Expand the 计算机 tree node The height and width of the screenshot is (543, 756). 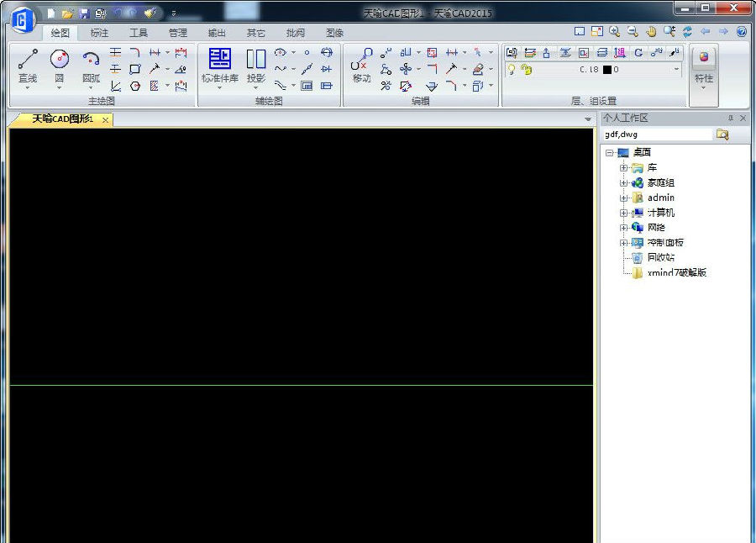coord(623,213)
